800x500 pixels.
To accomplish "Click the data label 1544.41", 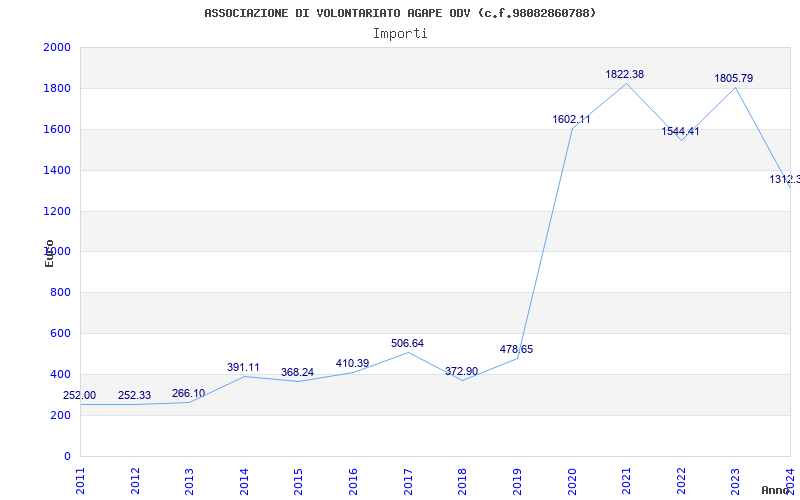I will click(x=680, y=131).
